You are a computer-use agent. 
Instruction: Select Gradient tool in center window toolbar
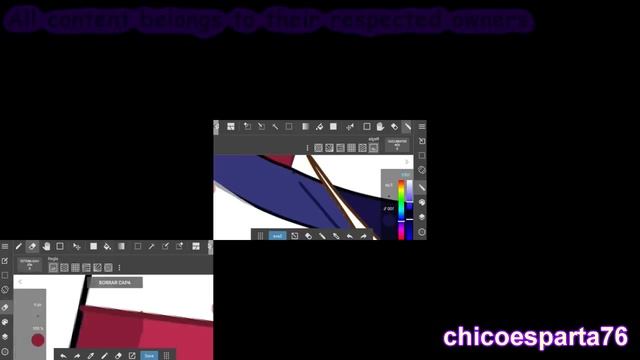coord(305,127)
